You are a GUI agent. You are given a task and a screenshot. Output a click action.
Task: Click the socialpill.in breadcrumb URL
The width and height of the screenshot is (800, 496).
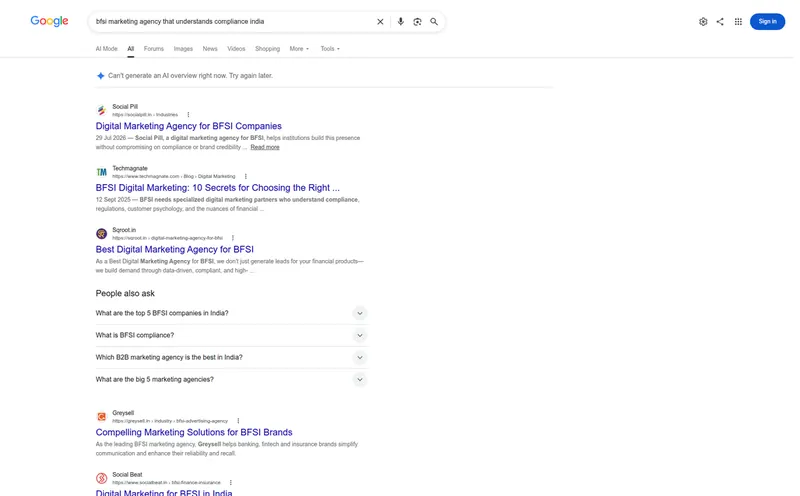[145, 115]
